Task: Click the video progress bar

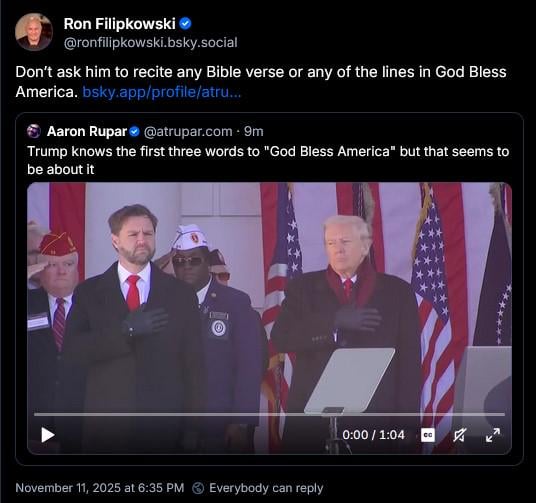Action: click(269, 414)
